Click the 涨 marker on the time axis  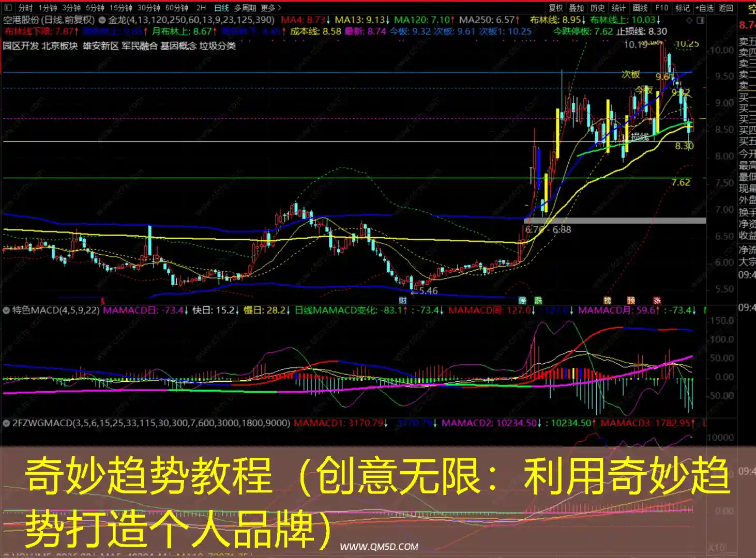(x=657, y=300)
